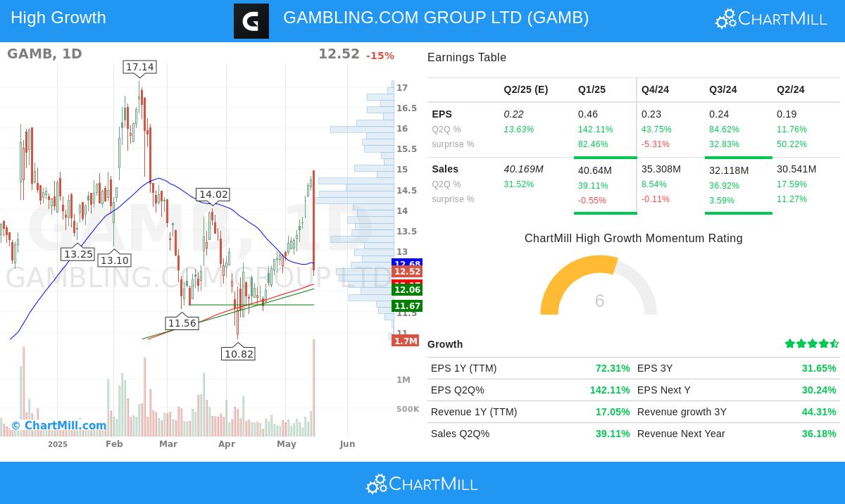Click the -15% price change label
845x504 pixels.
click(x=380, y=56)
